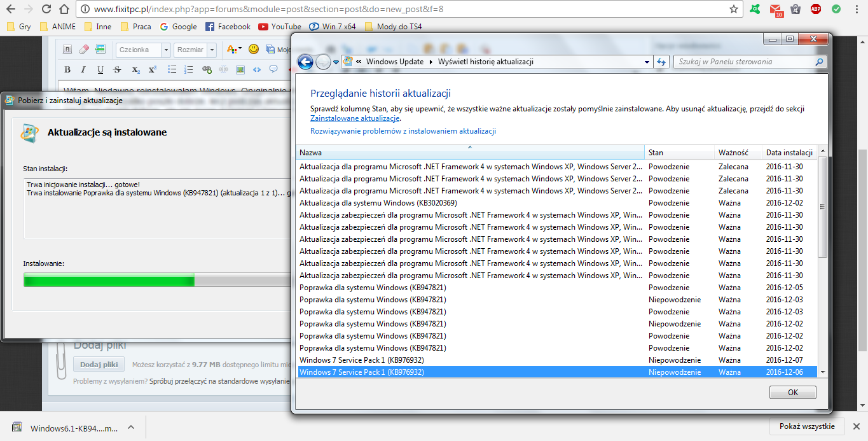This screenshot has height=441, width=868.
Task: Open the font color picker
Action: tap(234, 50)
